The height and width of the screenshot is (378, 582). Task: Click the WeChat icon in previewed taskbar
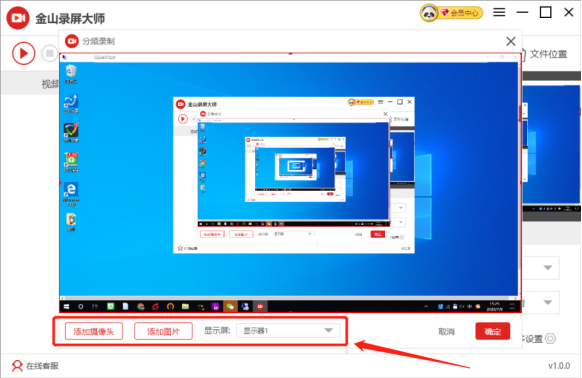pos(230,306)
